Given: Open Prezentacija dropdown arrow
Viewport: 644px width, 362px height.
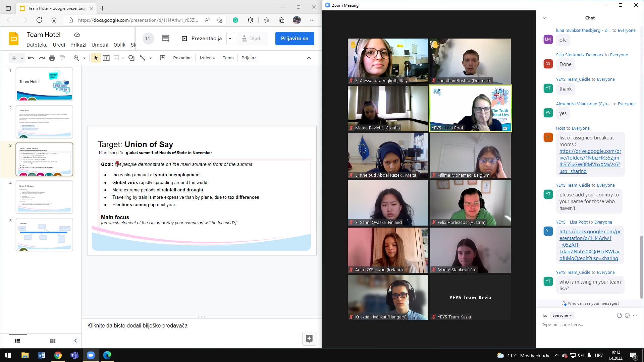Looking at the screenshot, I should pos(230,39).
